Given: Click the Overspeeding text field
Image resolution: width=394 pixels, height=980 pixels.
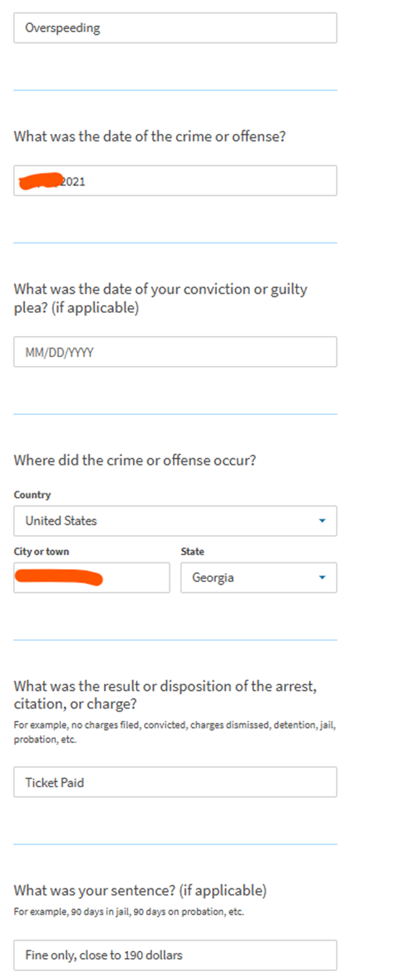Looking at the screenshot, I should point(175,28).
